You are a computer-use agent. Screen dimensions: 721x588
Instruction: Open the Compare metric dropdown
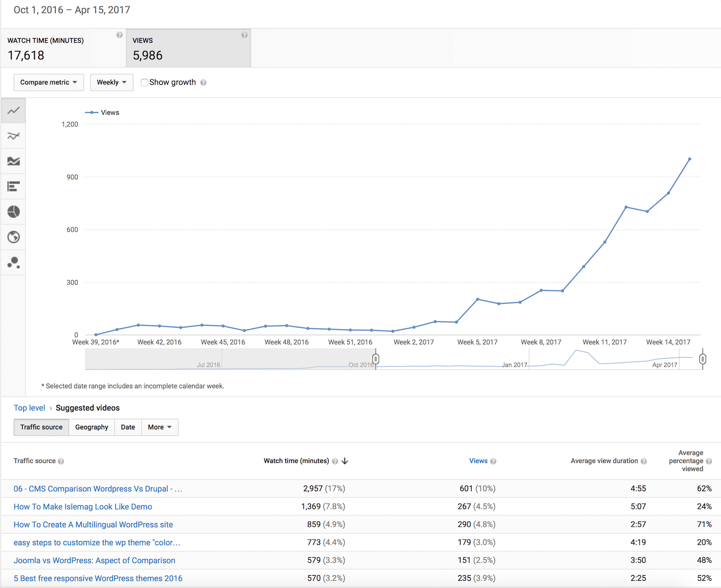pyautogui.click(x=48, y=82)
